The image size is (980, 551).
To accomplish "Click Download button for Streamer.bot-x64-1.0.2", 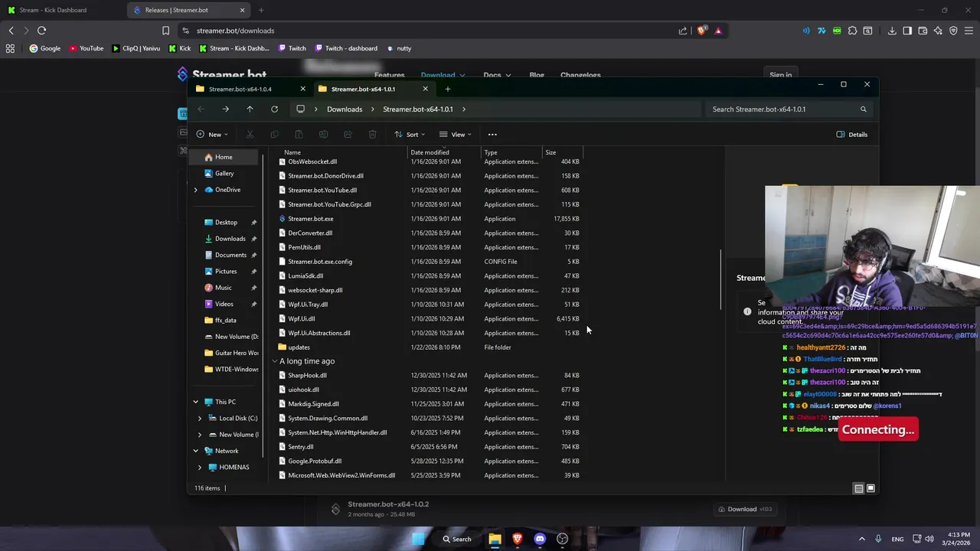I will click(x=743, y=510).
